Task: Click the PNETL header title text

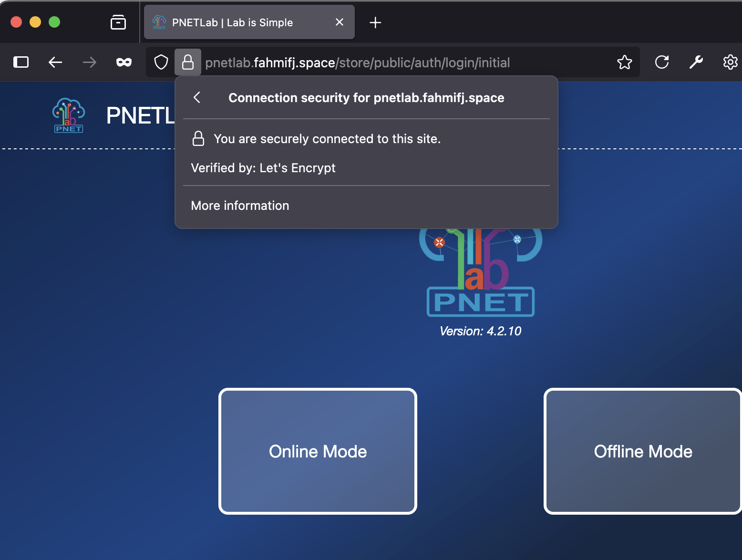Action: coord(140,115)
